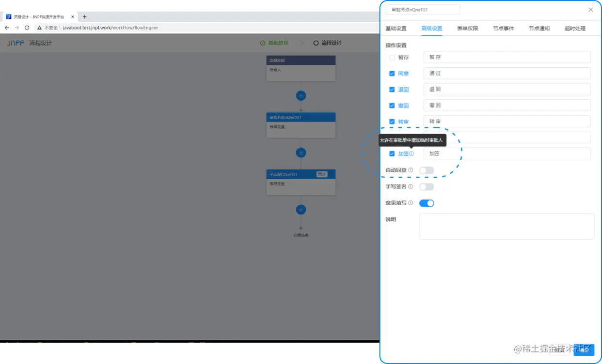Uncheck the 撤回 checkbox
This screenshot has width=602, height=364.
coord(392,106)
